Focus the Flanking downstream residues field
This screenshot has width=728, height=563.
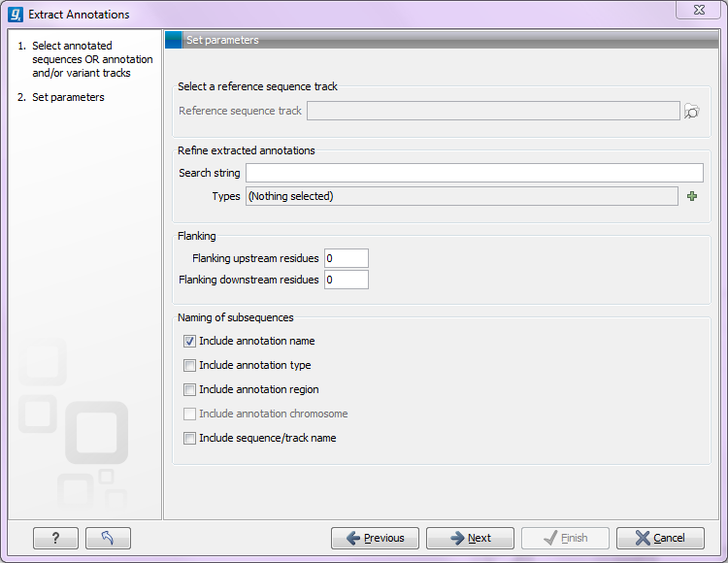tap(347, 280)
